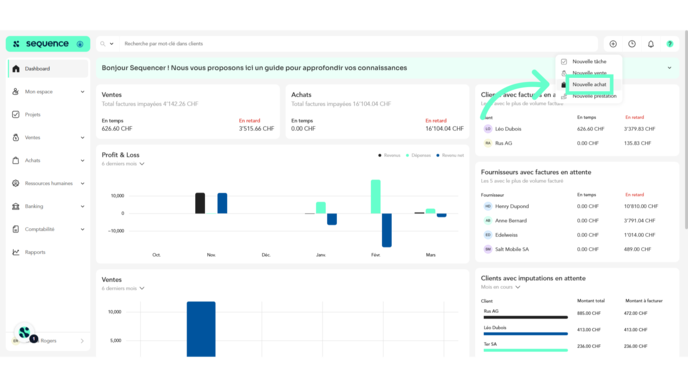Open the clock timer icon
This screenshot has height=387, width=688.
(632, 44)
